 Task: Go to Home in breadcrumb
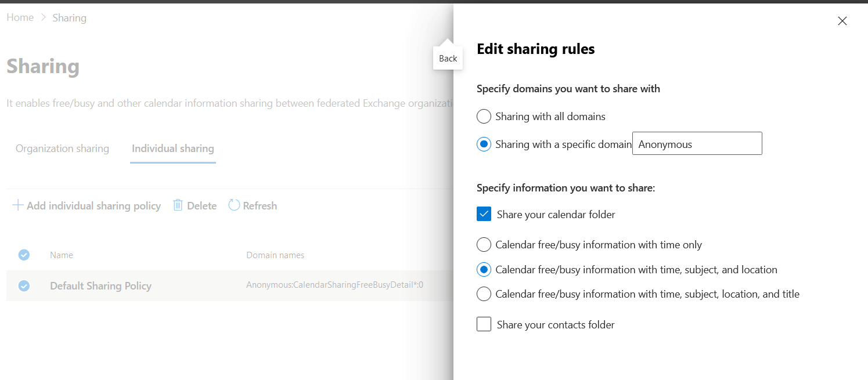pyautogui.click(x=20, y=18)
